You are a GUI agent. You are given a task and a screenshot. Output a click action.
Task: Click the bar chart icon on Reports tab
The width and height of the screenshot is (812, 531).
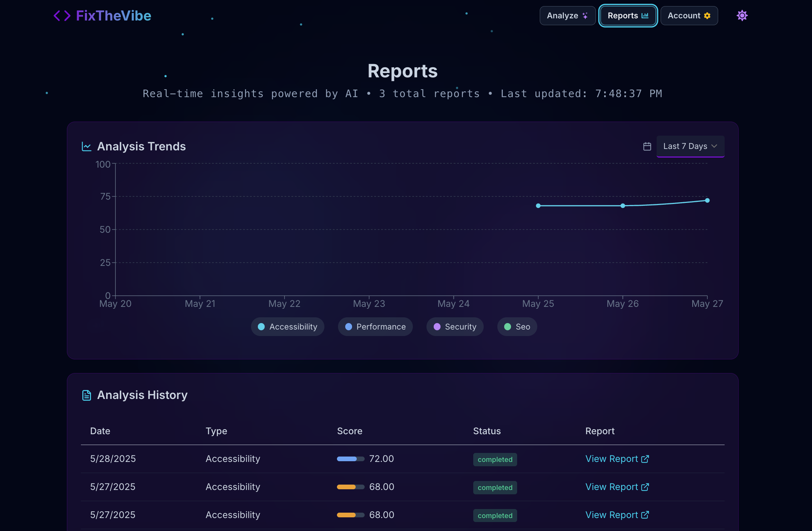pyautogui.click(x=645, y=15)
